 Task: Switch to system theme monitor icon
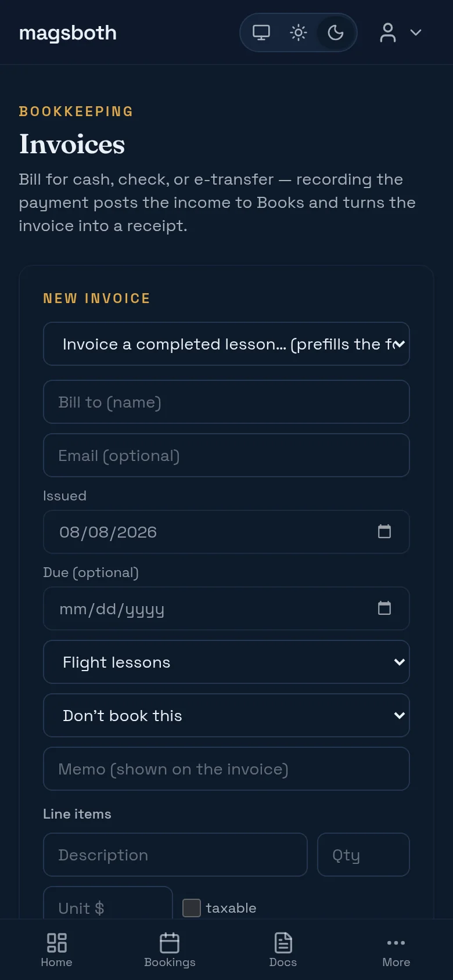(261, 33)
